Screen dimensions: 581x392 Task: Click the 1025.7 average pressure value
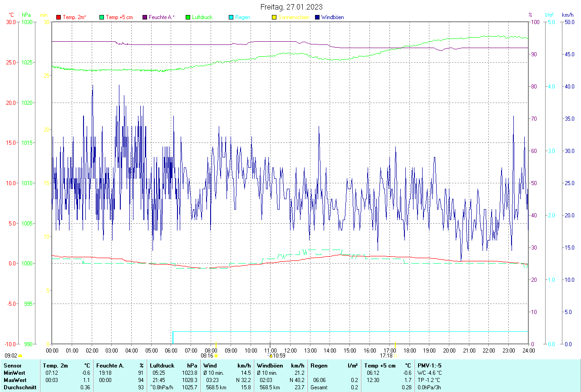point(189,387)
